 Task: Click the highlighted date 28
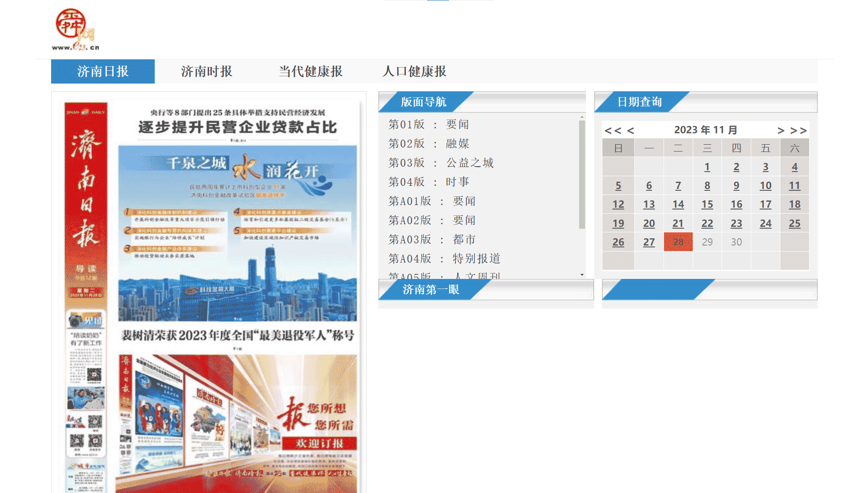coord(678,242)
